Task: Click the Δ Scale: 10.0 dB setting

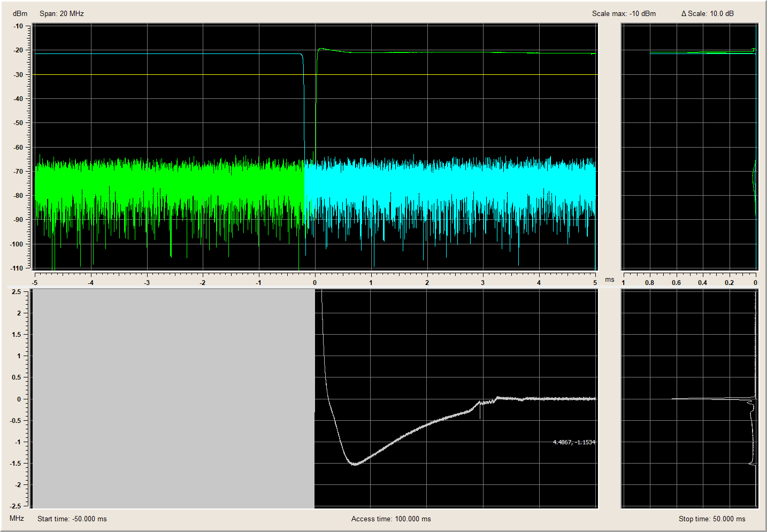Action: click(707, 13)
